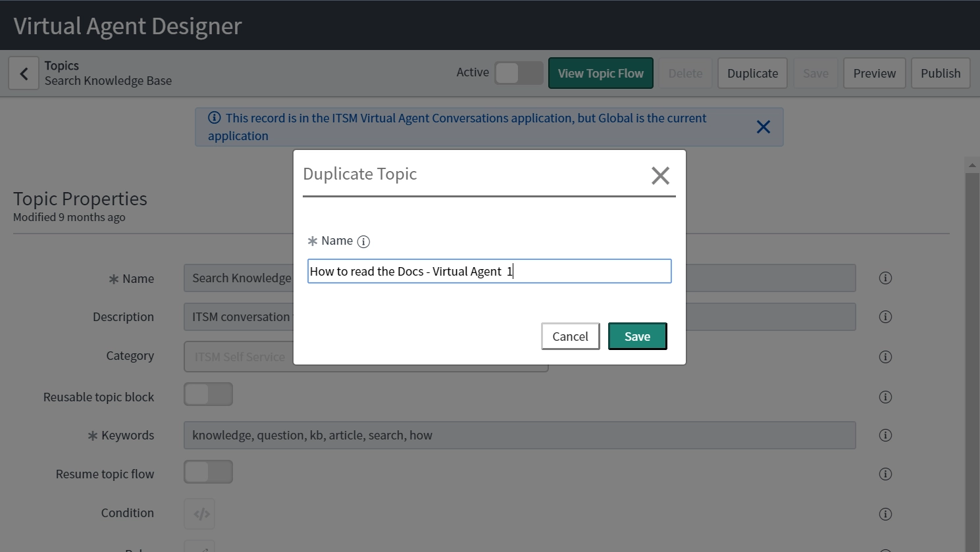Click the dialog Name text input
This screenshot has height=552, width=980.
(x=489, y=271)
